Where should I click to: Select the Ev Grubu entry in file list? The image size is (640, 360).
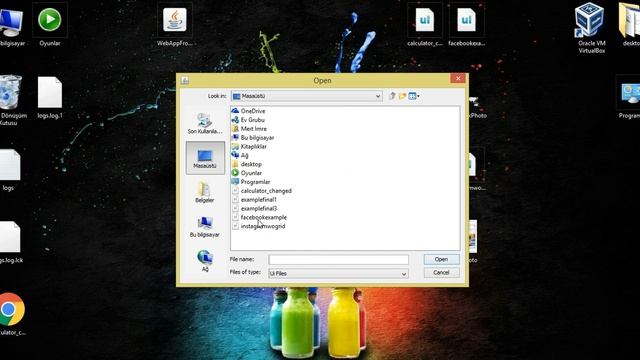pos(248,120)
